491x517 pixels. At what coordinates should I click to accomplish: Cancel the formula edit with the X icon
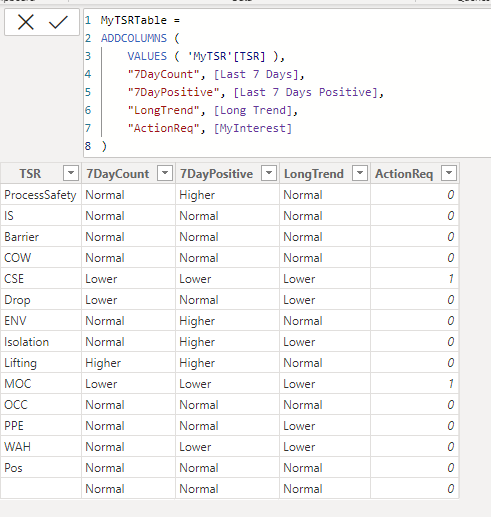26,23
